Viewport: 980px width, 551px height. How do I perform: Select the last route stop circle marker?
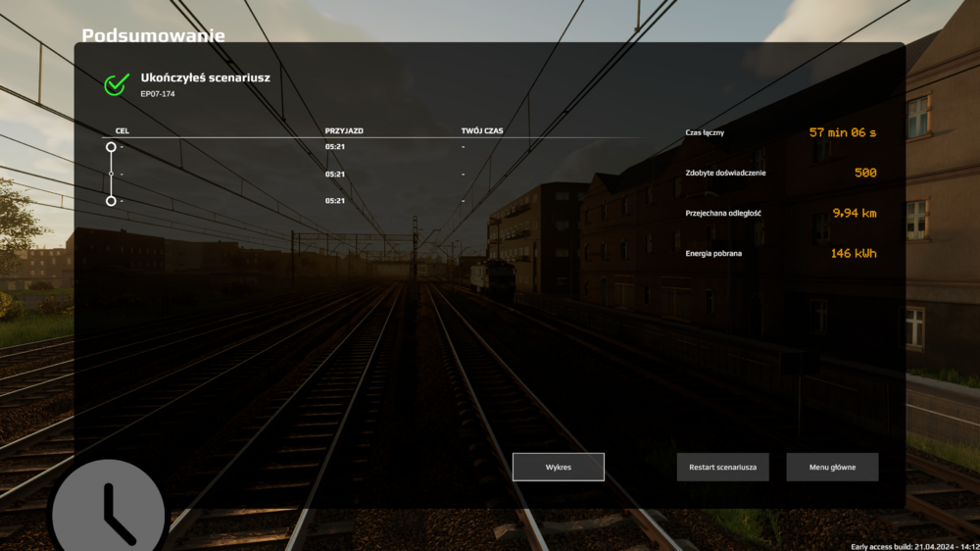pyautogui.click(x=111, y=201)
